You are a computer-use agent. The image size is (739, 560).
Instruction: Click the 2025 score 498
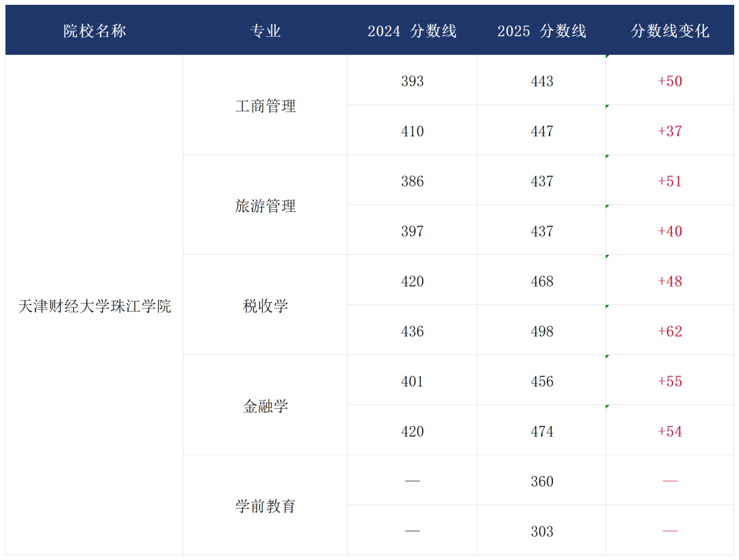coord(542,331)
